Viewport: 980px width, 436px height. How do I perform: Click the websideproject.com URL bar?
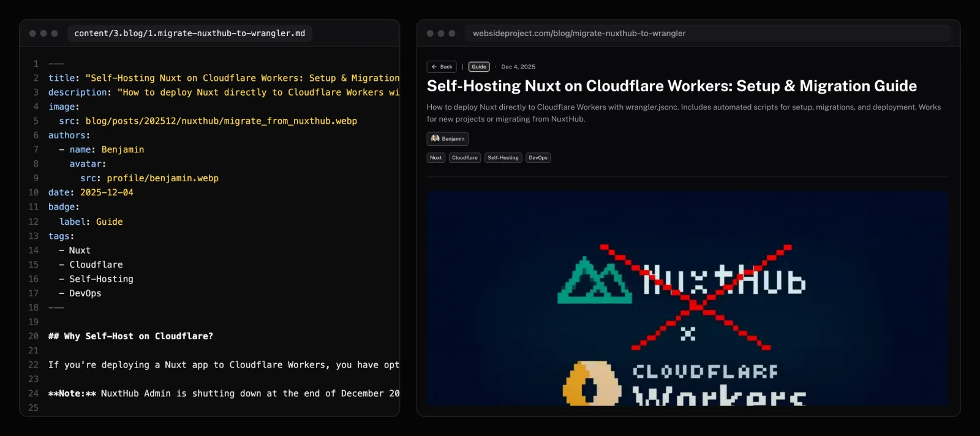[707, 33]
